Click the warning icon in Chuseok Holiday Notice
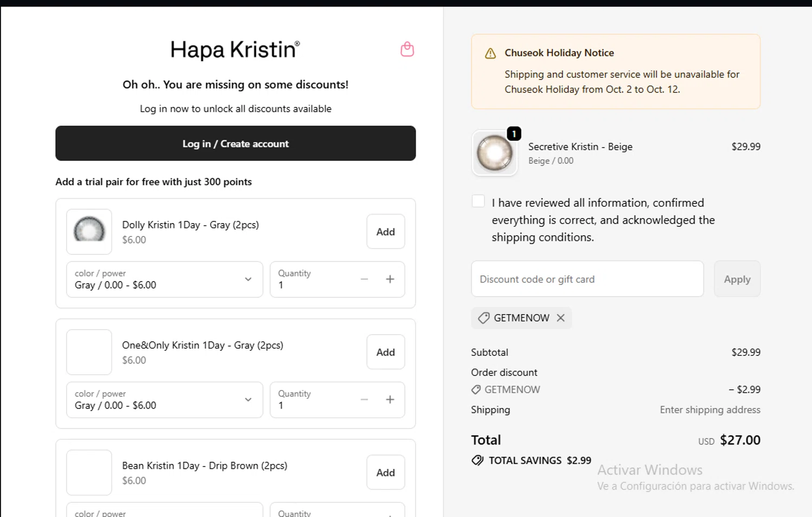Viewport: 812px width, 517px height. pos(490,53)
